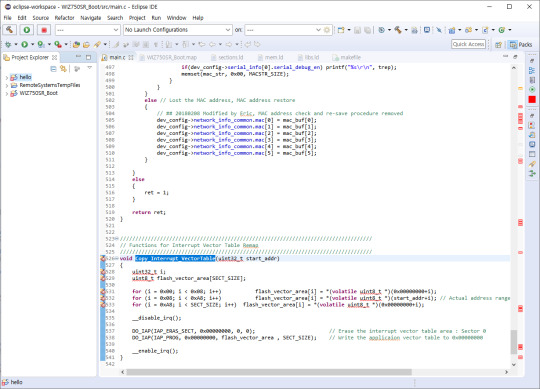
Task: Click the launch target gear settings icon
Action: (327, 30)
